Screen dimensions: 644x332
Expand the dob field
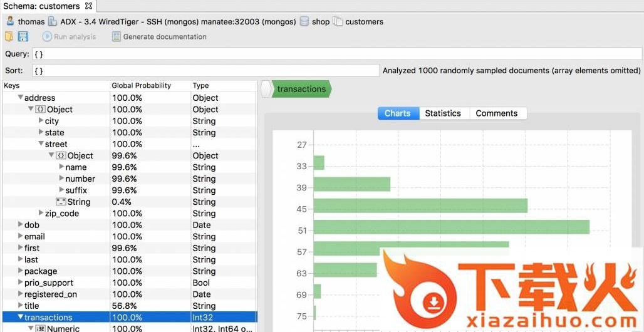click(x=21, y=225)
